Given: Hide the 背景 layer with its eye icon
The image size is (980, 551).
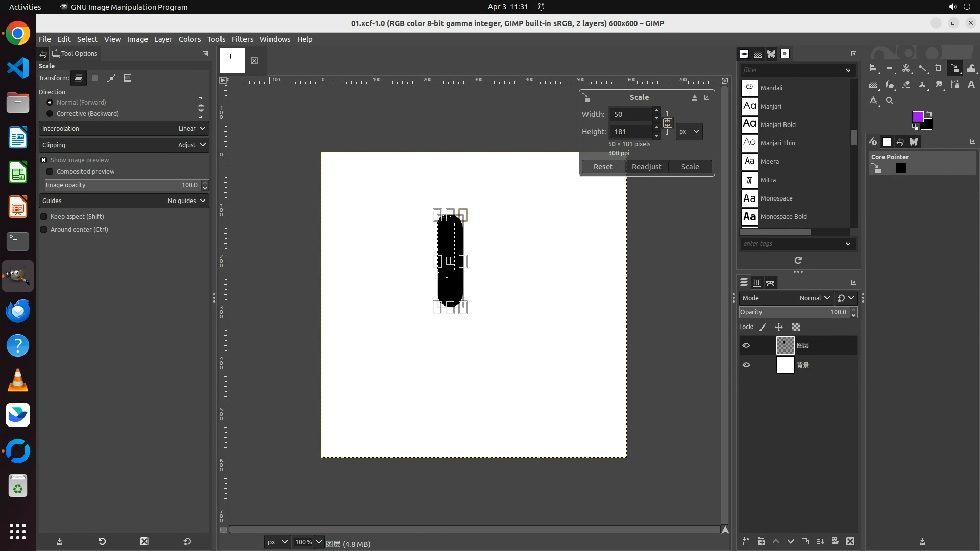Looking at the screenshot, I should (746, 365).
